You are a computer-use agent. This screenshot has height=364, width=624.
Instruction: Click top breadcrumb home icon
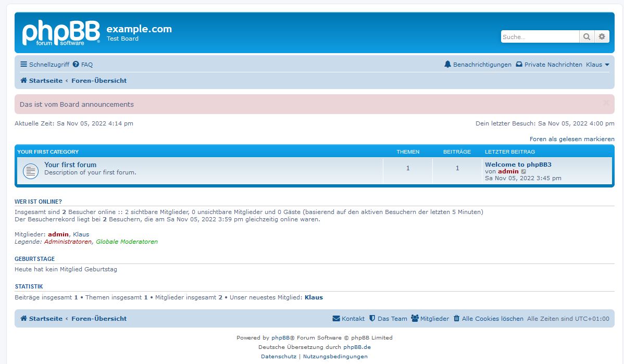coord(24,80)
